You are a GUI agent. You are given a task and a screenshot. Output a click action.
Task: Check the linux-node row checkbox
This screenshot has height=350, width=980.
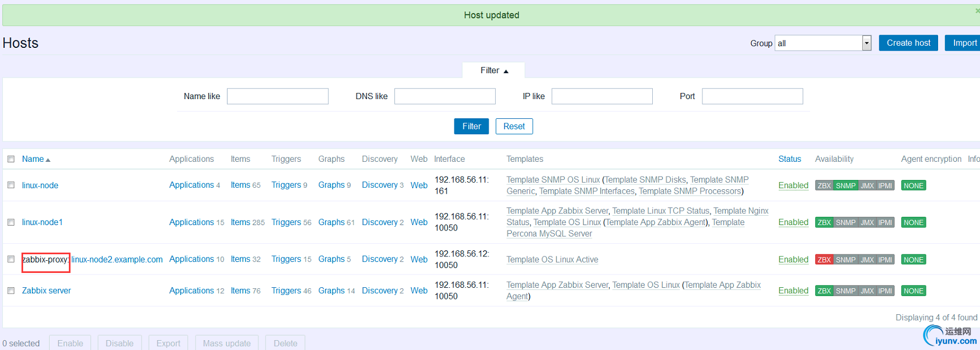(11, 185)
